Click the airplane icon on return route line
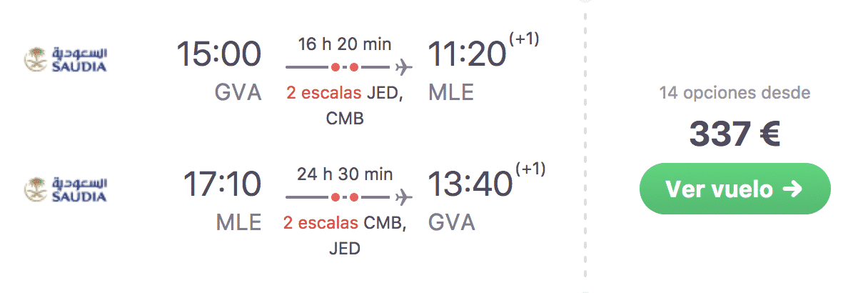Image resolution: width=868 pixels, height=293 pixels. click(404, 197)
